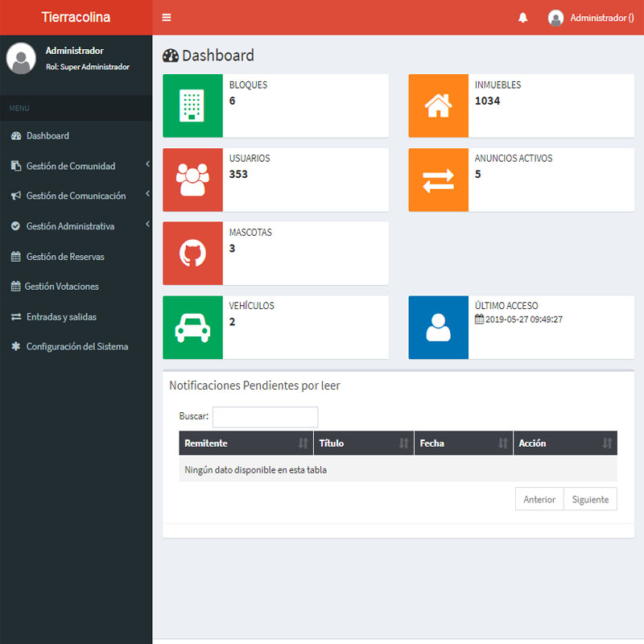Screen dimensions: 644x644
Task: Expand Gestión de Comunicación submenu
Action: 76,196
